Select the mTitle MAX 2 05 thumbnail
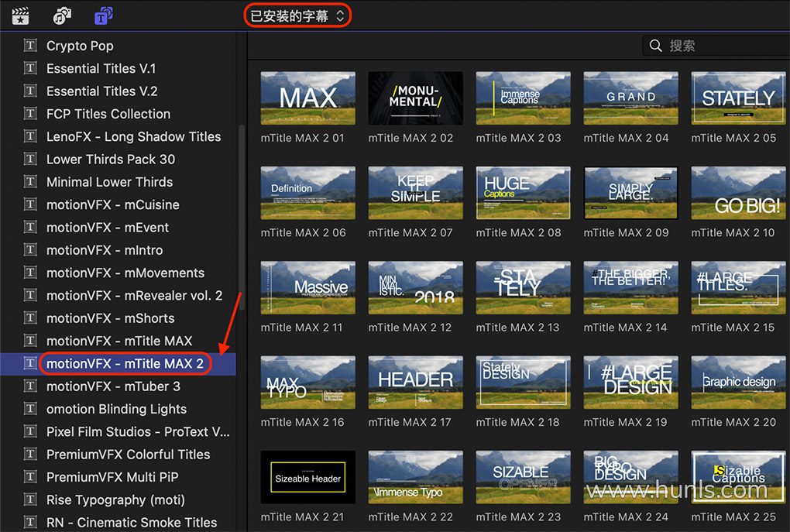 click(x=739, y=98)
